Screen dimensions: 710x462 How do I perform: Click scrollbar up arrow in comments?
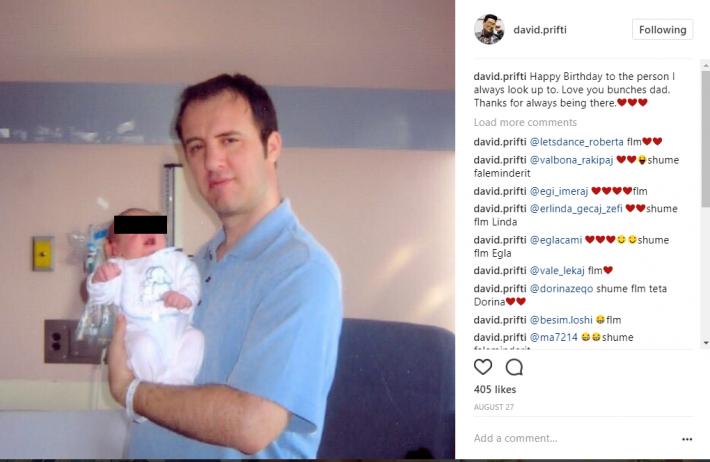point(705,66)
